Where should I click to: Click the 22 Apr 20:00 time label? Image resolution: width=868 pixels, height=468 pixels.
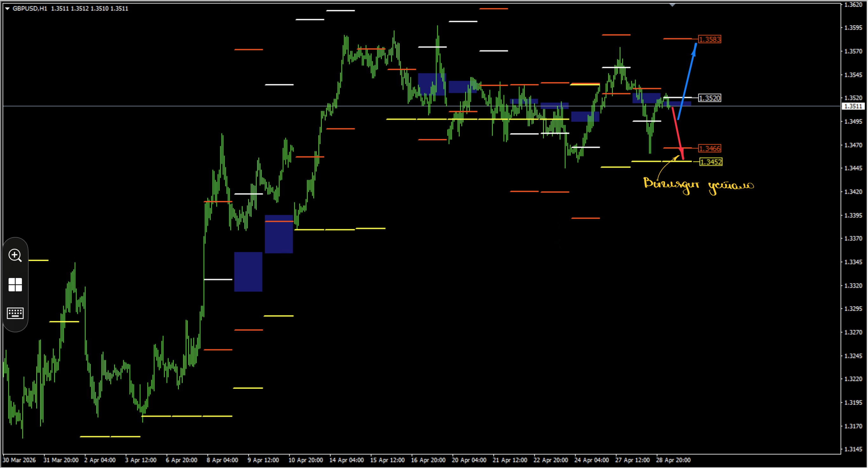click(551, 460)
